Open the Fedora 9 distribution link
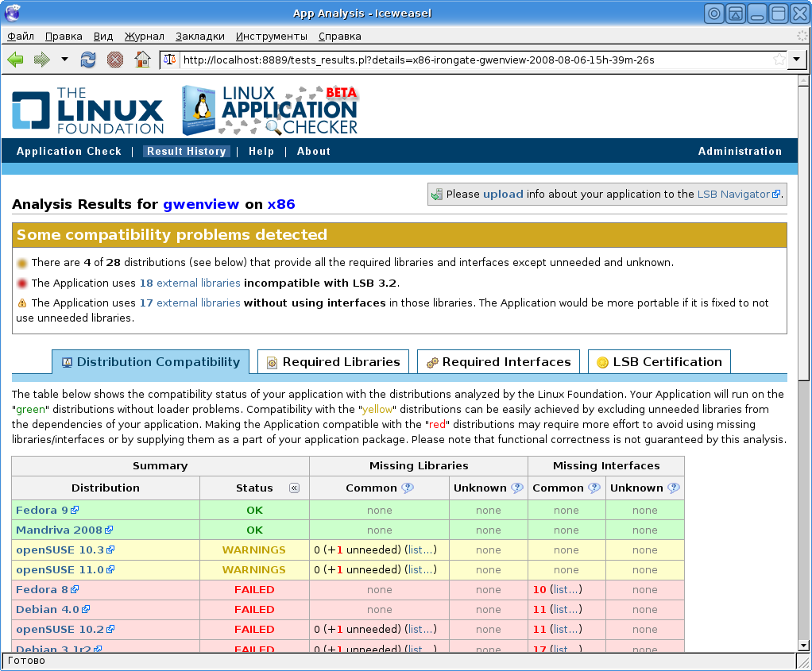This screenshot has width=812, height=671. [x=42, y=510]
